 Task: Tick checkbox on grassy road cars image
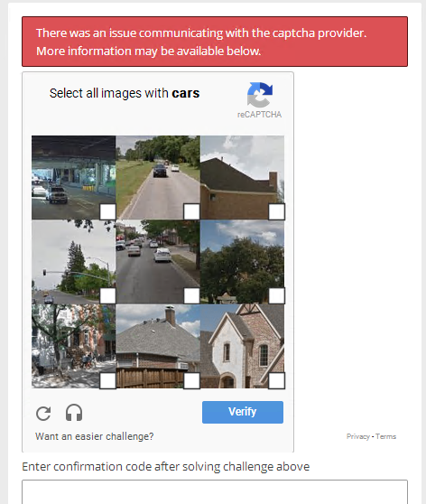tap(192, 211)
